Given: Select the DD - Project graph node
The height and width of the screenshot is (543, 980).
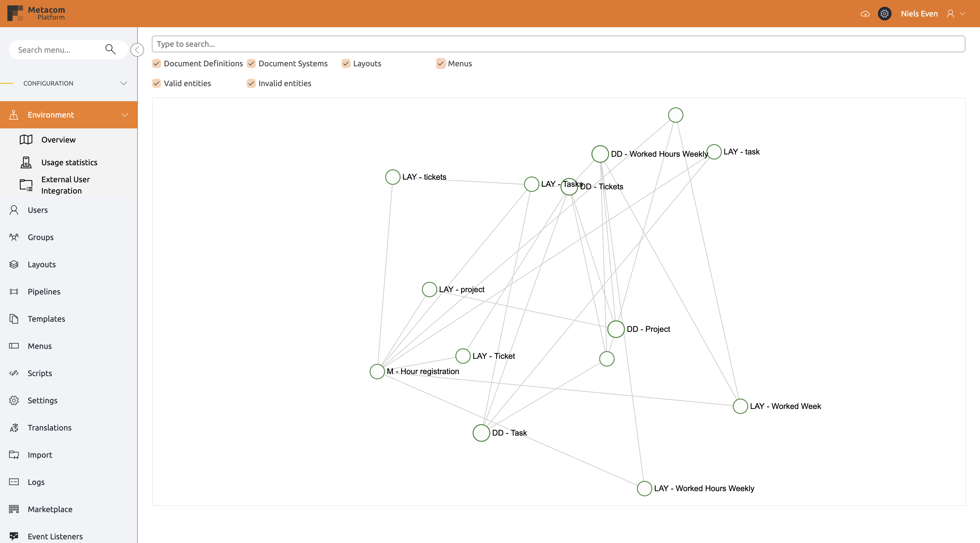Looking at the screenshot, I should point(616,329).
